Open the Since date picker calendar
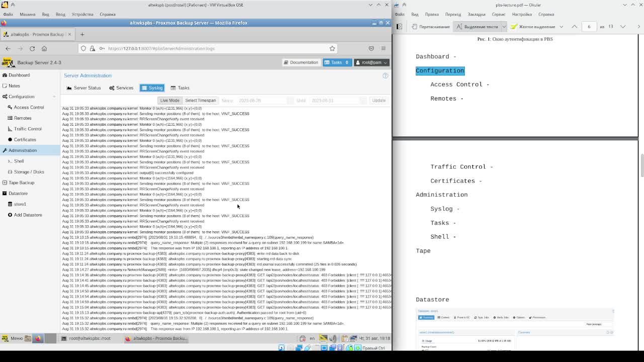The height and width of the screenshot is (362, 644). click(x=290, y=101)
